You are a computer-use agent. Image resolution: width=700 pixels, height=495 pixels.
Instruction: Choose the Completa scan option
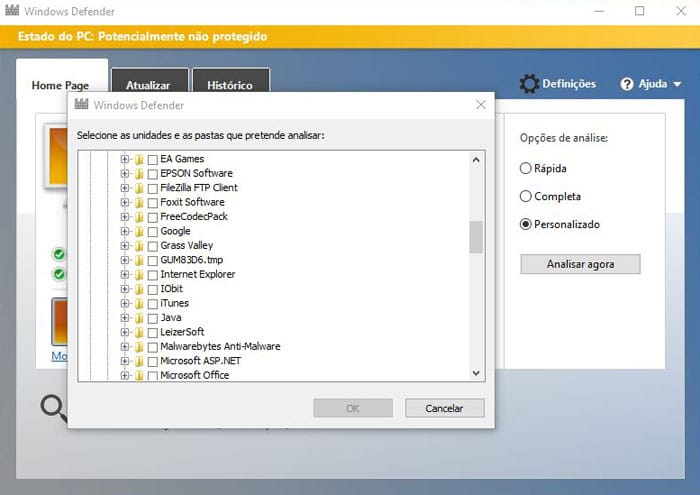point(526,196)
